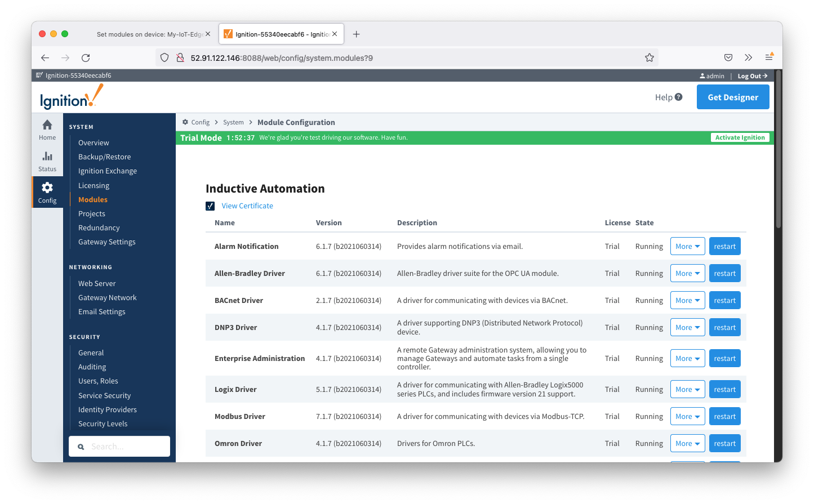Bookmark this page with the star icon
This screenshot has height=504, width=814.
(x=649, y=57)
